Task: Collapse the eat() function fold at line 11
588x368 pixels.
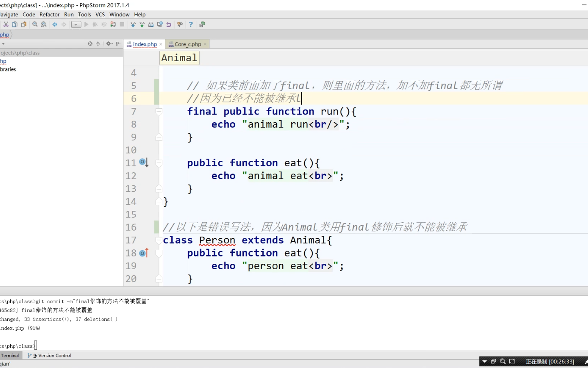Action: 159,163
